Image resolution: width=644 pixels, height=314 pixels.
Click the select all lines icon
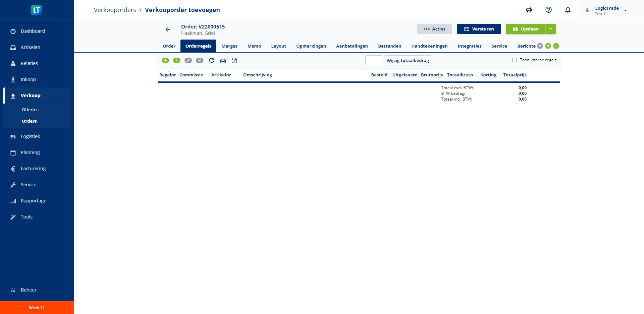coord(223,60)
